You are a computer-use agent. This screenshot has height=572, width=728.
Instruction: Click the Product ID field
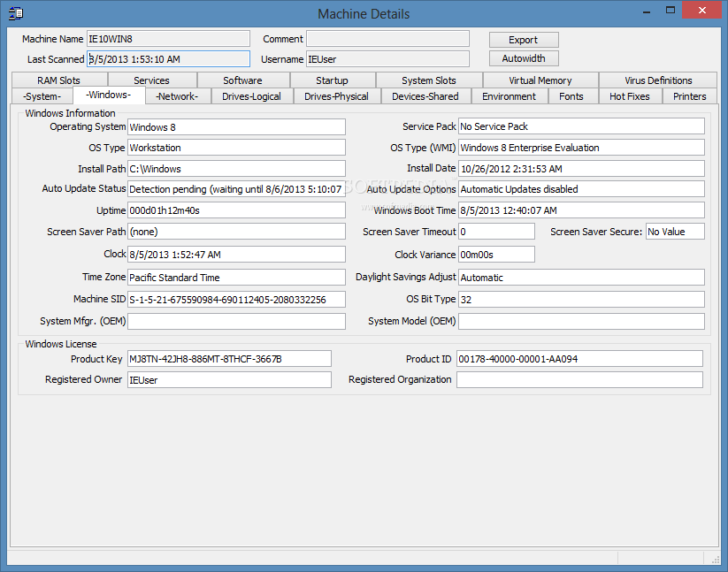(580, 359)
